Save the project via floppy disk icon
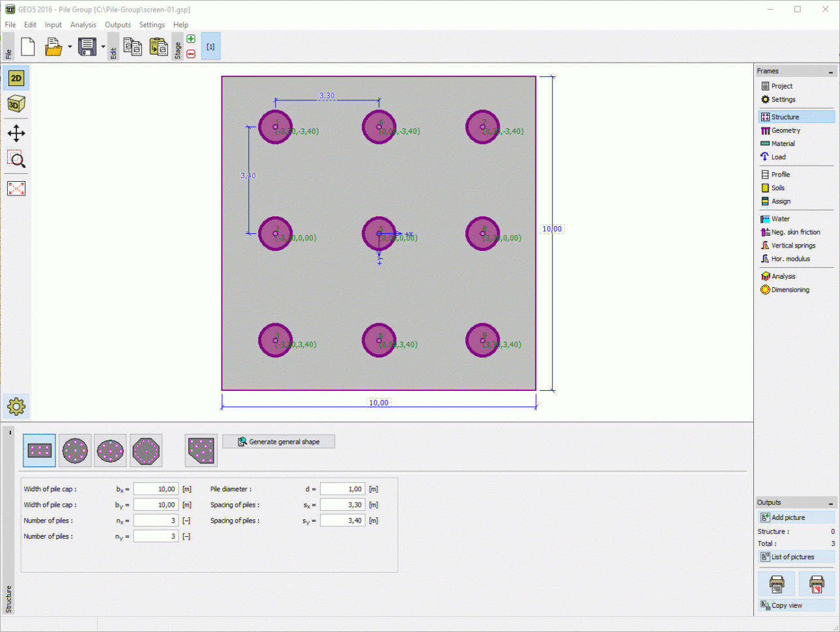This screenshot has width=840, height=632. point(86,46)
